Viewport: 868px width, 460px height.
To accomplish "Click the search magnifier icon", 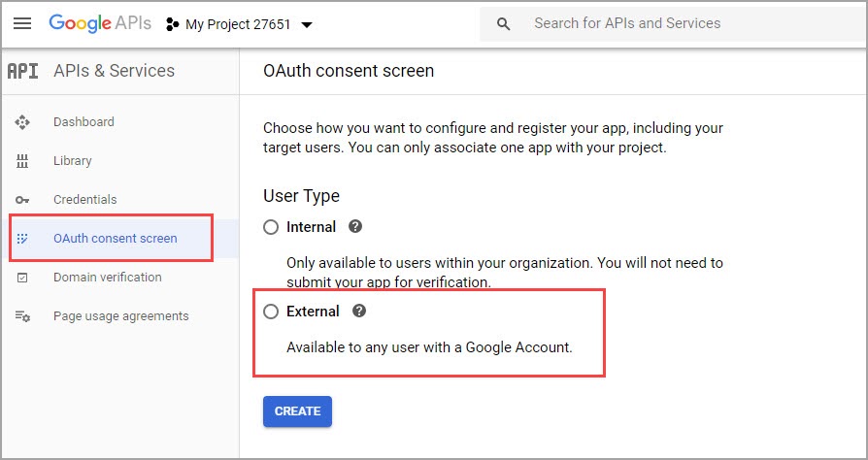I will pyautogui.click(x=503, y=24).
